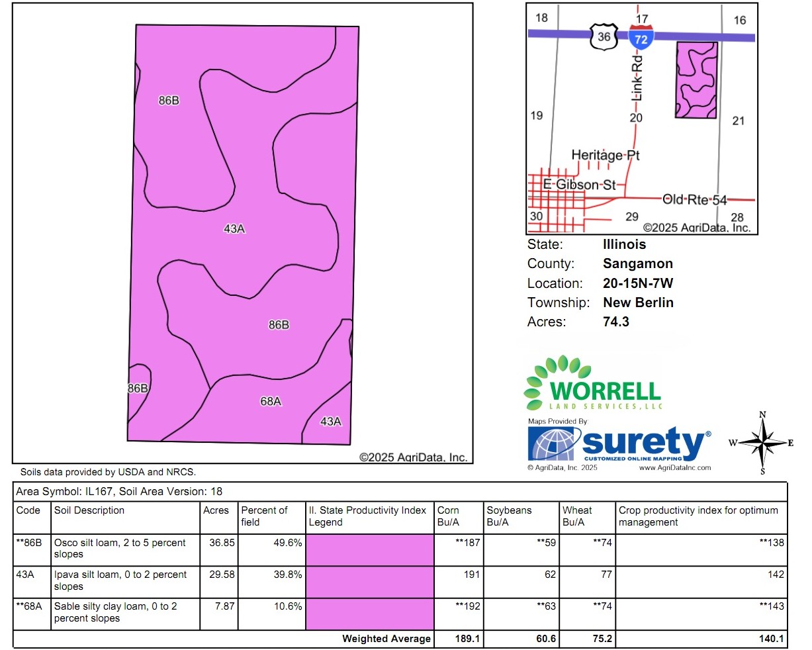The image size is (812, 650).
Task: Click the weighted average corn value 189.1
Action: [467, 639]
